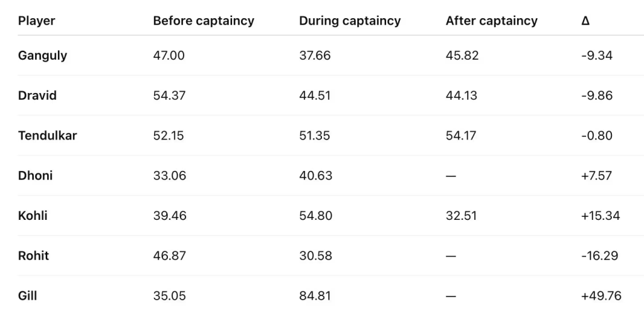Click the Player column header
Image resolution: width=644 pixels, height=316 pixels.
(36, 21)
